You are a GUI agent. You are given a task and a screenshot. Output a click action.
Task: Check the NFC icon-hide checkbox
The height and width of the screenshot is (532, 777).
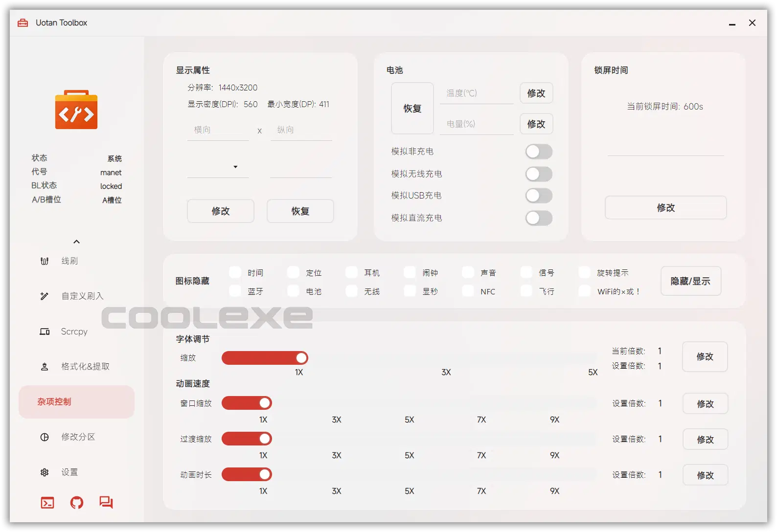[x=468, y=291]
